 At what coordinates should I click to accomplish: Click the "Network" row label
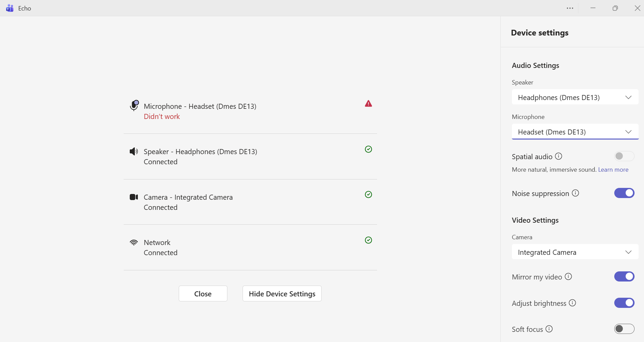(x=157, y=243)
